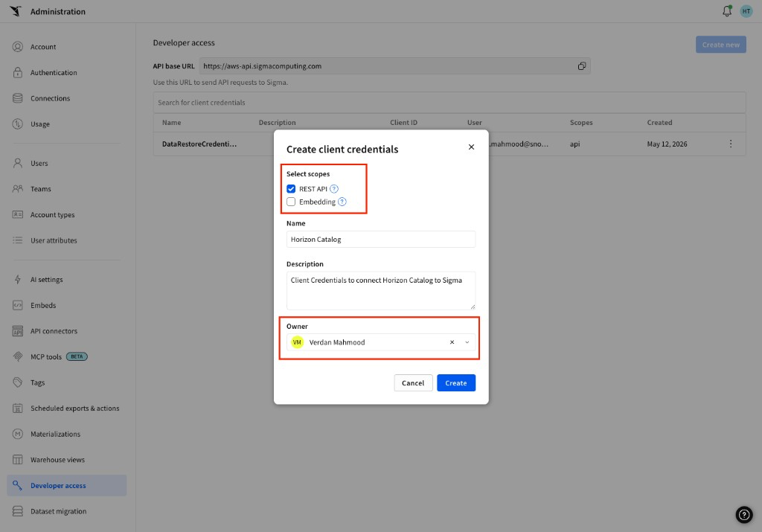Image resolution: width=762 pixels, height=532 pixels.
Task: Open the help button at bottom right
Action: [744, 514]
